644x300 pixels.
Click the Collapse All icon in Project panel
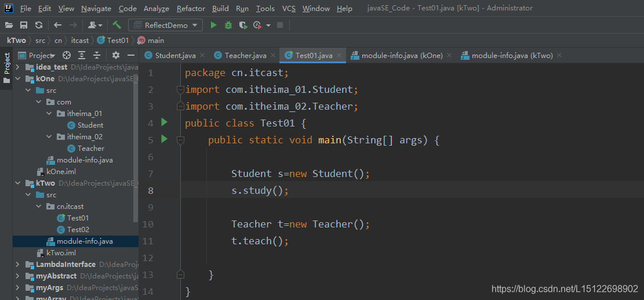[97, 55]
